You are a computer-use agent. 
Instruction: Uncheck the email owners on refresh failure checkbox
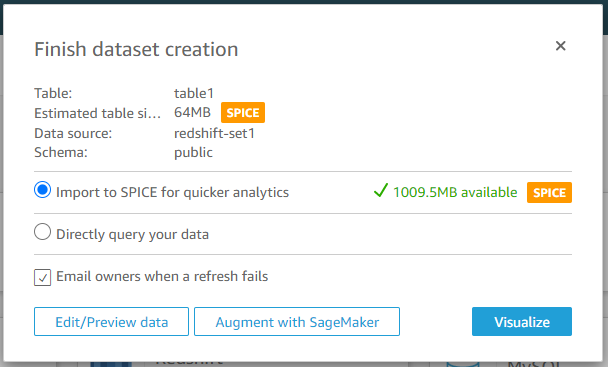pos(42,277)
